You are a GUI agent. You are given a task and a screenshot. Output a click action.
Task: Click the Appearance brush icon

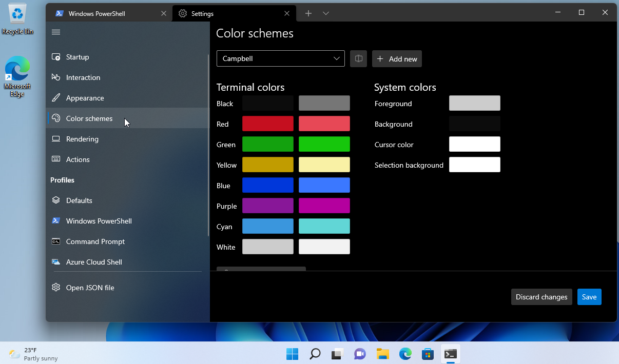coord(56,98)
